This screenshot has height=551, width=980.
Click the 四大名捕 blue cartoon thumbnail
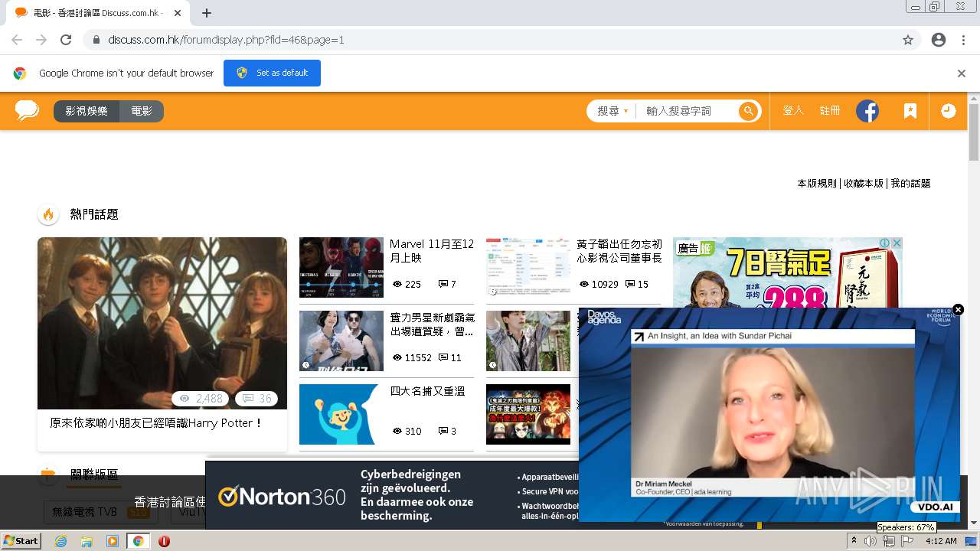pos(341,414)
